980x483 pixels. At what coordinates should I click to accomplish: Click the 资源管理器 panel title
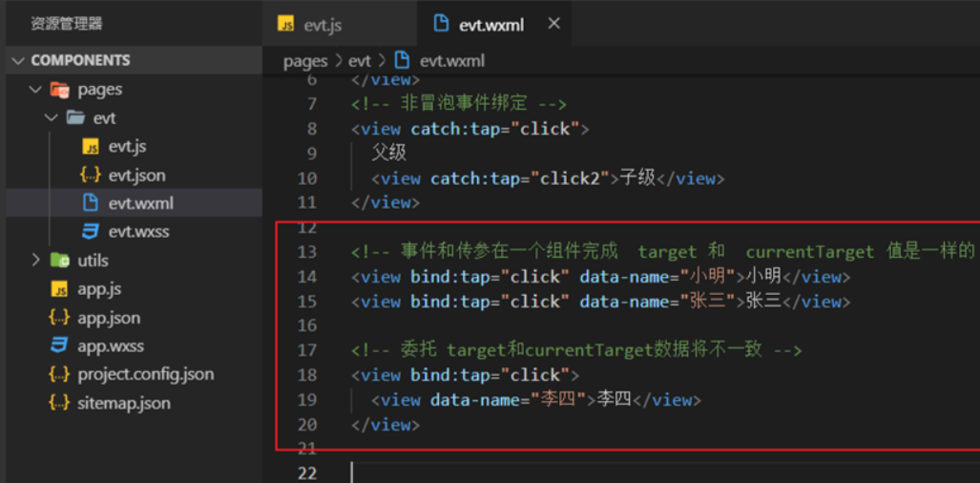click(x=66, y=25)
